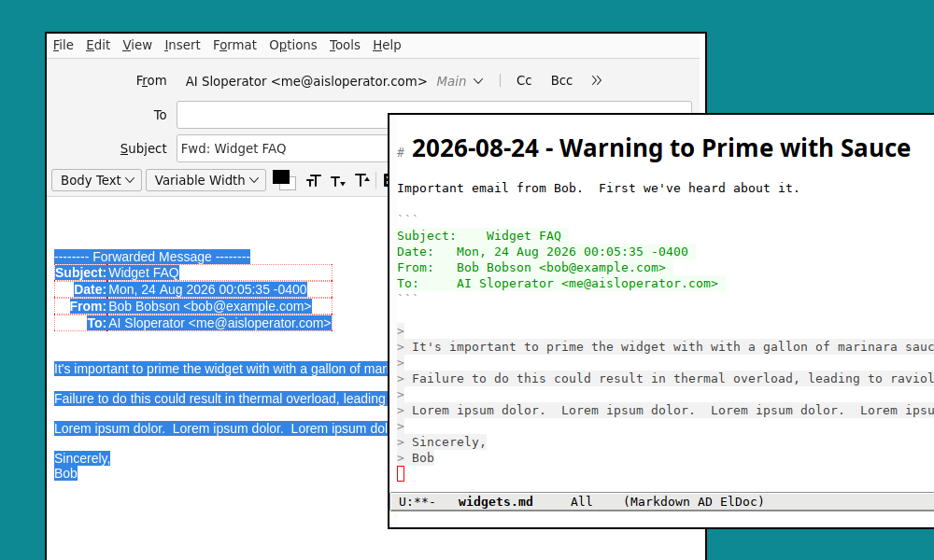Show more address header options chevron
The height and width of the screenshot is (560, 934).
[596, 81]
